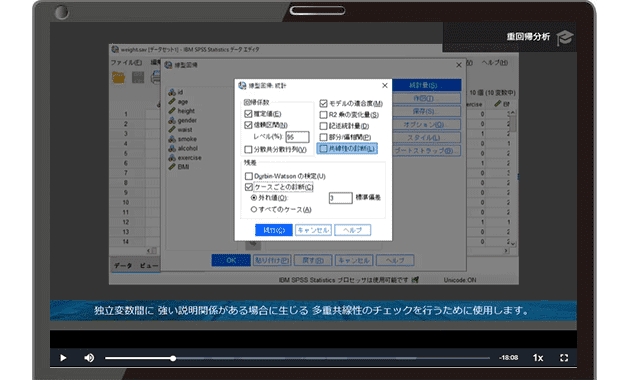This screenshot has width=630, height=380.
Task: Click the data editor vertical scrollbar
Action: click(x=512, y=178)
